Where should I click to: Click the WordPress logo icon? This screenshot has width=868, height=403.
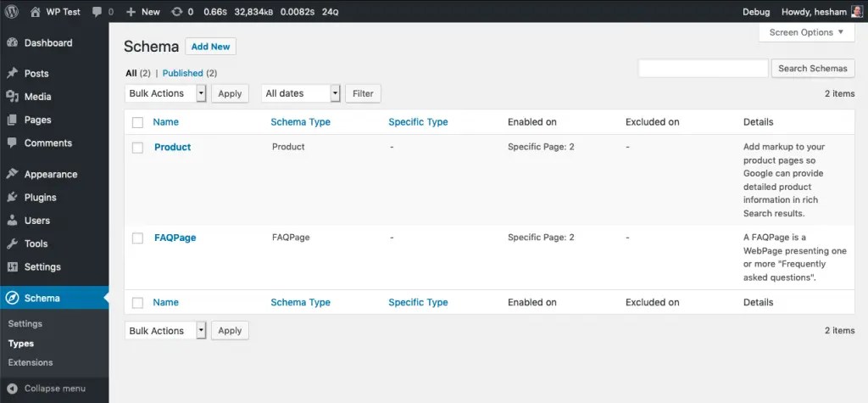(12, 12)
